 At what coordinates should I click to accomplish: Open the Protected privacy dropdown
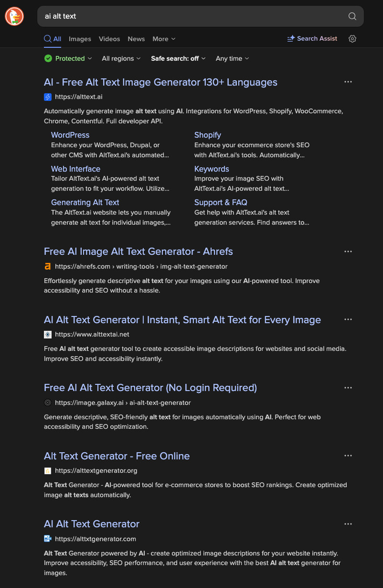pyautogui.click(x=68, y=58)
